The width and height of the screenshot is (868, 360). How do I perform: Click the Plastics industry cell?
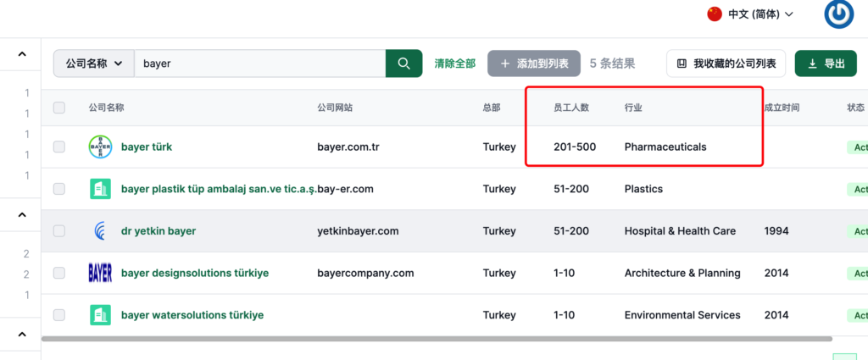(644, 189)
